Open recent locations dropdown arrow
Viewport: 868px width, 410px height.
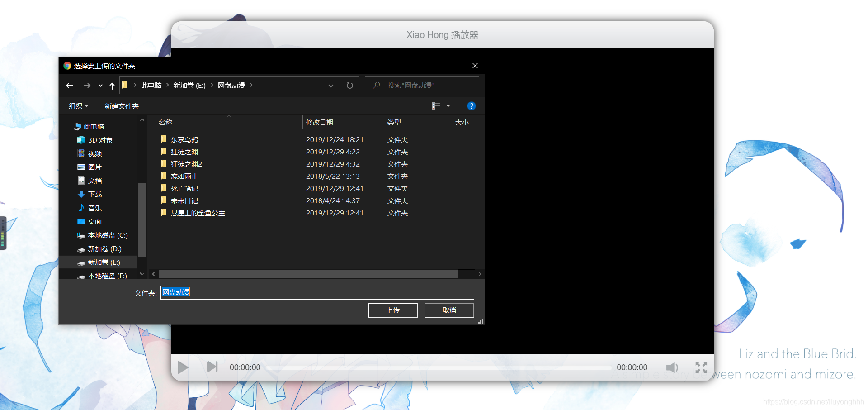tap(100, 86)
